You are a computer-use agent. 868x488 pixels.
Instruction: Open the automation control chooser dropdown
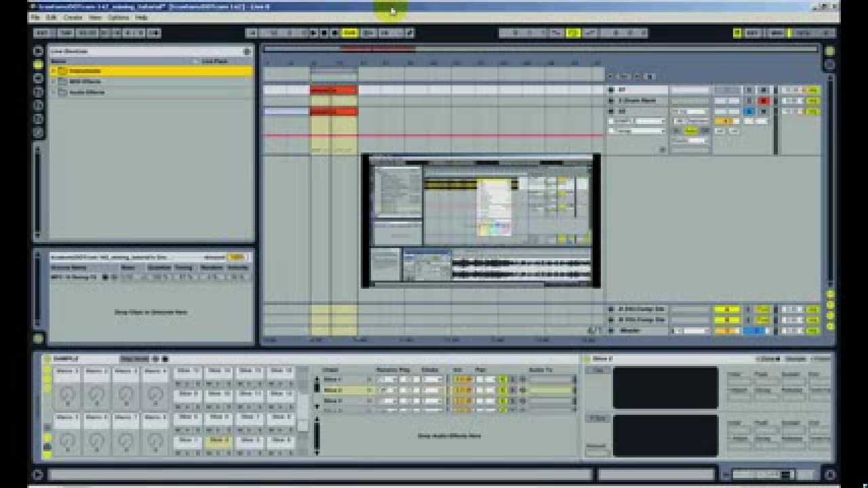point(638,131)
